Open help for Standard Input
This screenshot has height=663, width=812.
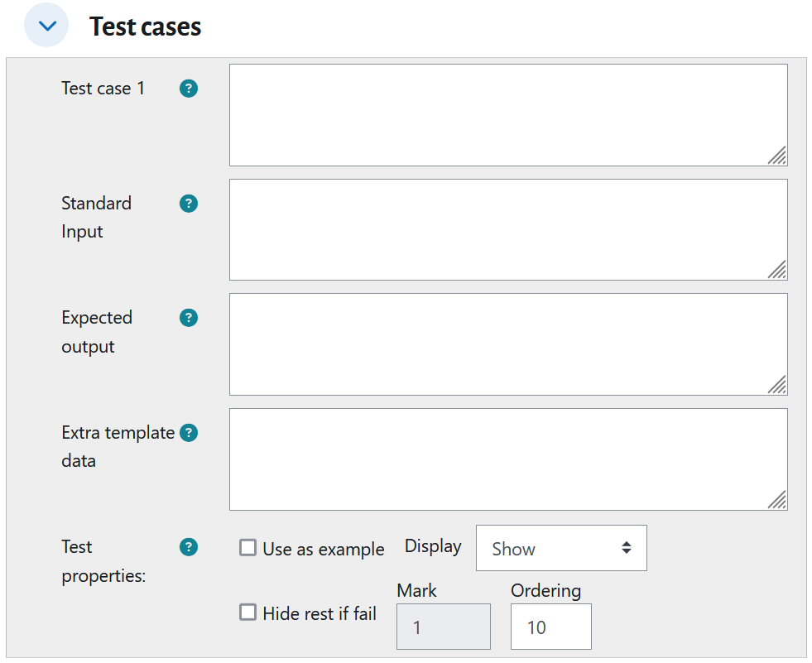click(x=189, y=204)
